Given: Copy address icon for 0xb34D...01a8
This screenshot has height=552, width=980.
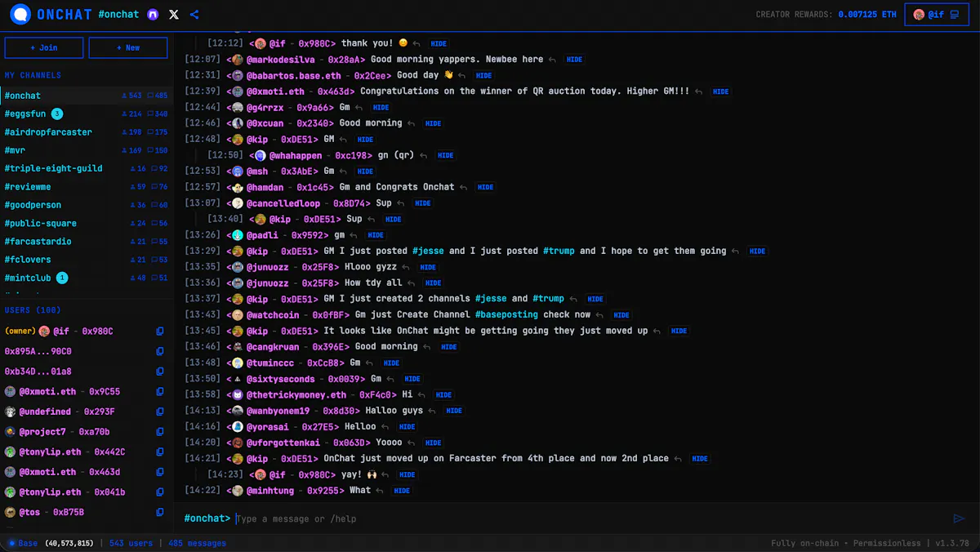Looking at the screenshot, I should click(160, 372).
